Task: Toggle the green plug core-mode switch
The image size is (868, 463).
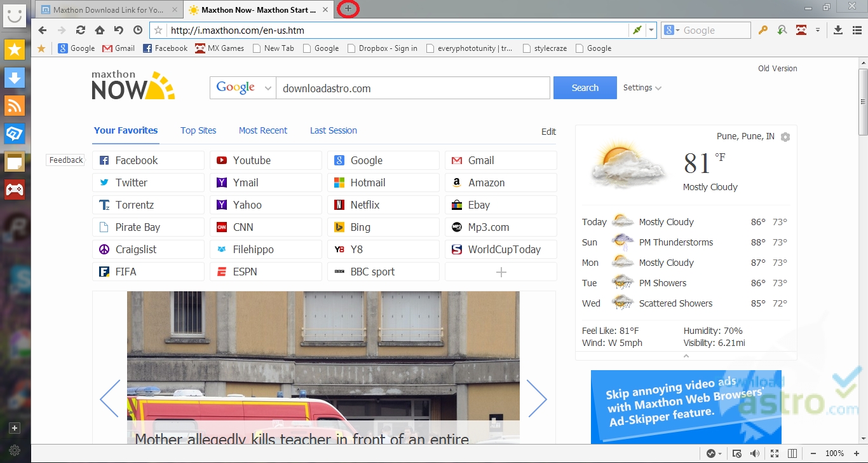Action: (x=637, y=30)
